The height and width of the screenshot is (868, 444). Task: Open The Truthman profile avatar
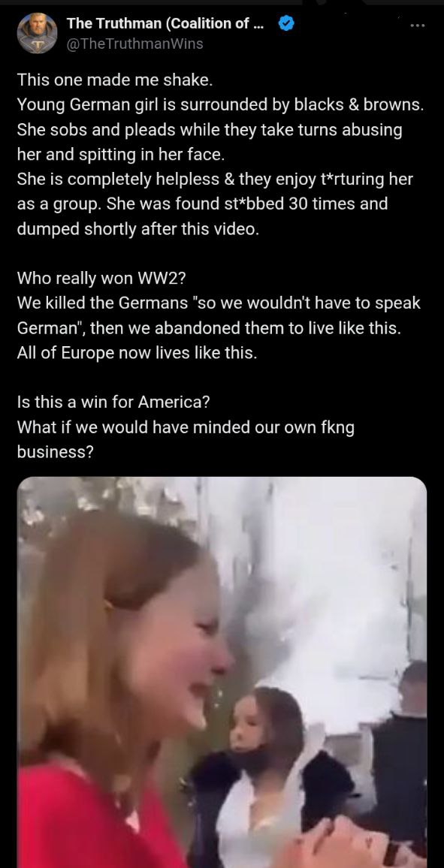tap(38, 34)
